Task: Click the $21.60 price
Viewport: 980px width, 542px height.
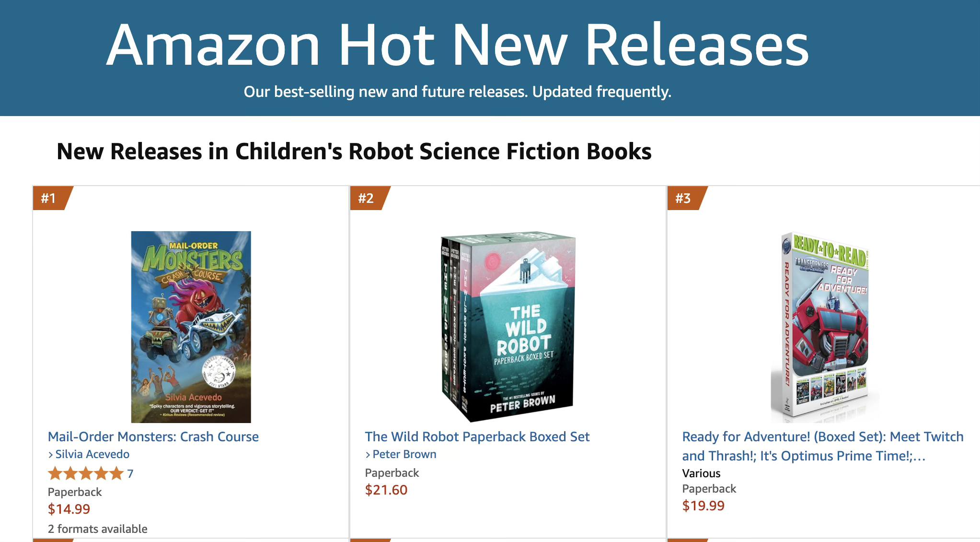Action: (386, 490)
